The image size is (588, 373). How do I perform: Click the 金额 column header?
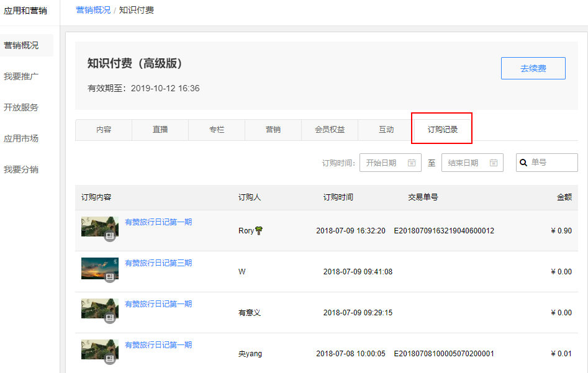[564, 197]
